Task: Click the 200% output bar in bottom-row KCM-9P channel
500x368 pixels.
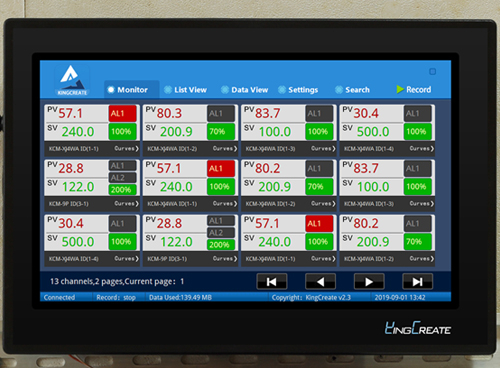Action: coord(221,245)
